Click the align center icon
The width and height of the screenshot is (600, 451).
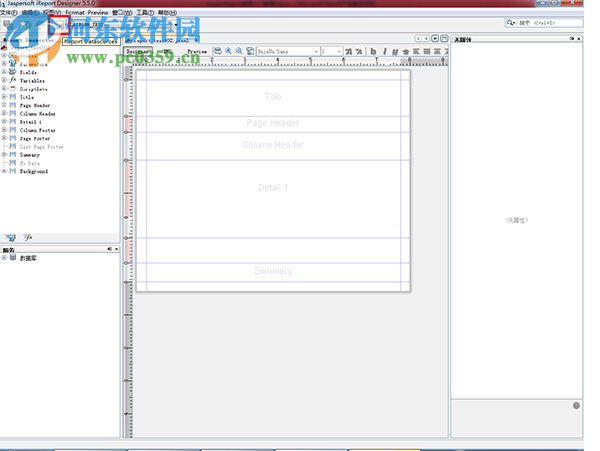point(437,51)
